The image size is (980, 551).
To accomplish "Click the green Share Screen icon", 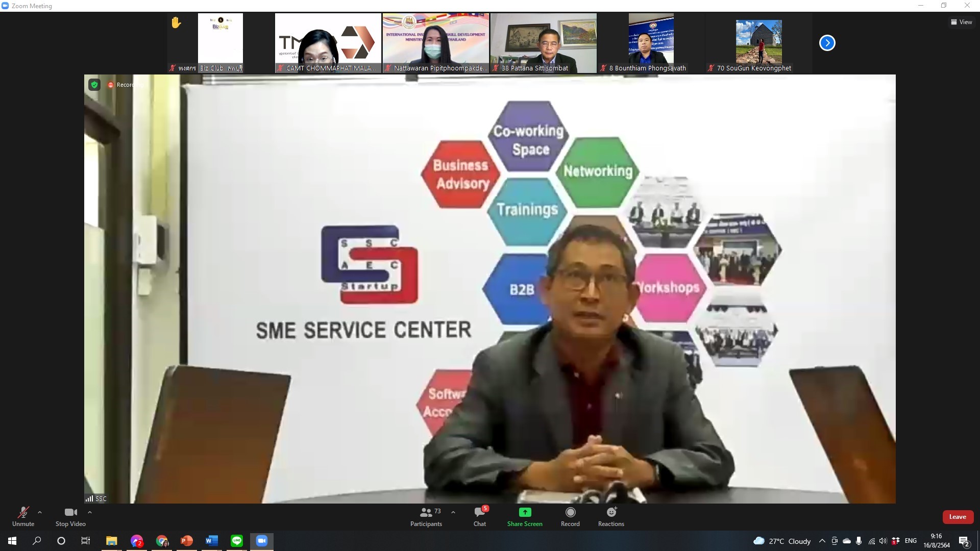I will coord(525,512).
